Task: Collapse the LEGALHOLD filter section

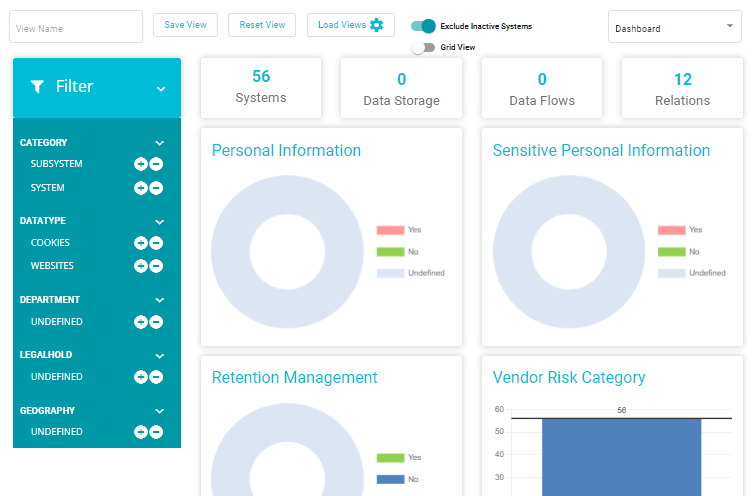Action: (160, 355)
